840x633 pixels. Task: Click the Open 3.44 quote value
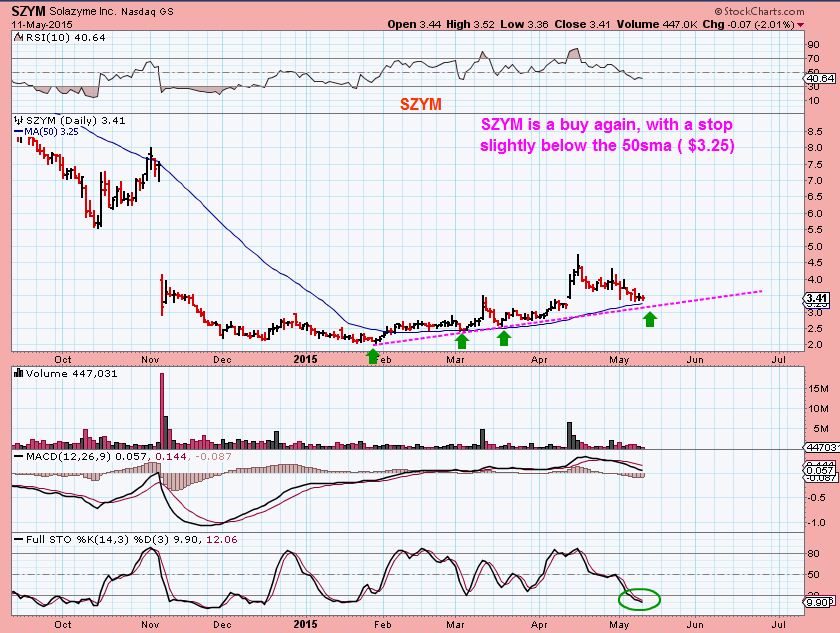(414, 24)
